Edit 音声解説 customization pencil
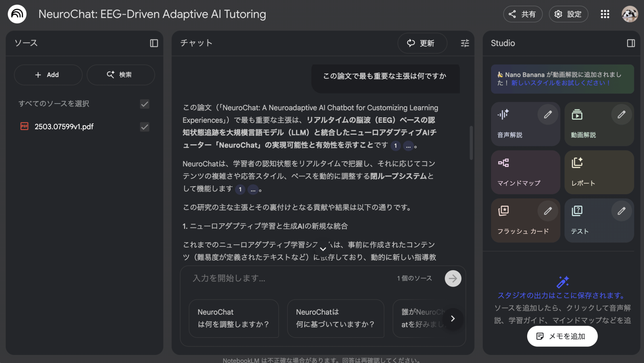644x363 pixels. [x=548, y=114]
